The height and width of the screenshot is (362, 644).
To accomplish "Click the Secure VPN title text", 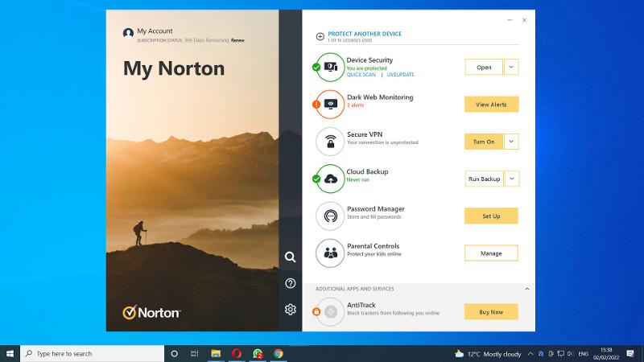I will click(x=365, y=134).
